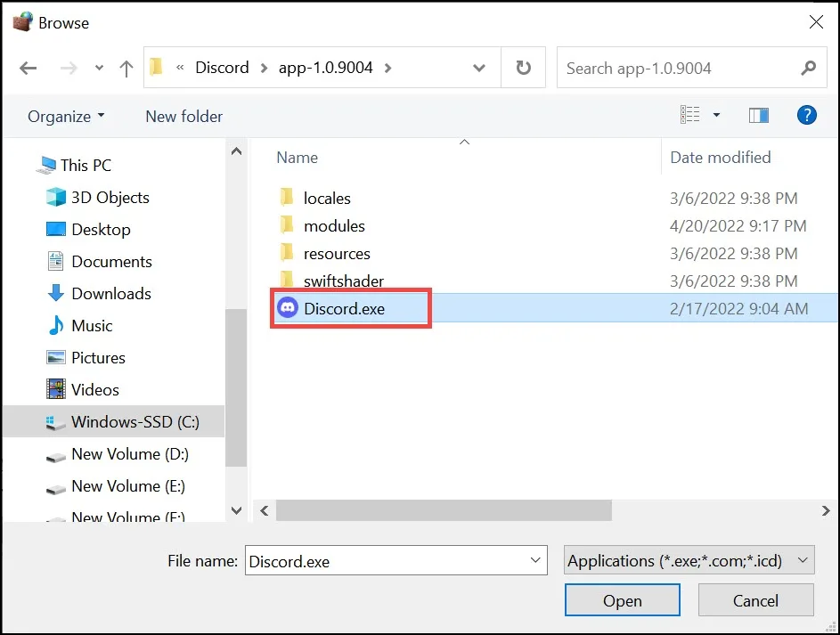Viewport: 840px width, 635px height.
Task: Click the Documents page icon
Action: coord(56,261)
